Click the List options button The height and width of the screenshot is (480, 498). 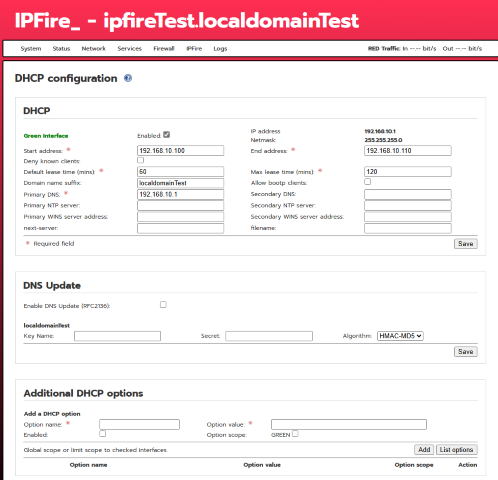coord(457,450)
